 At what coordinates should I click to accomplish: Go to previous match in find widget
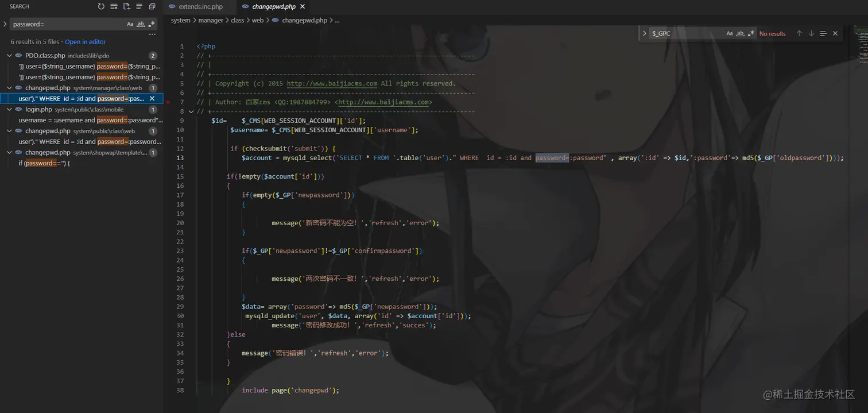tap(799, 33)
